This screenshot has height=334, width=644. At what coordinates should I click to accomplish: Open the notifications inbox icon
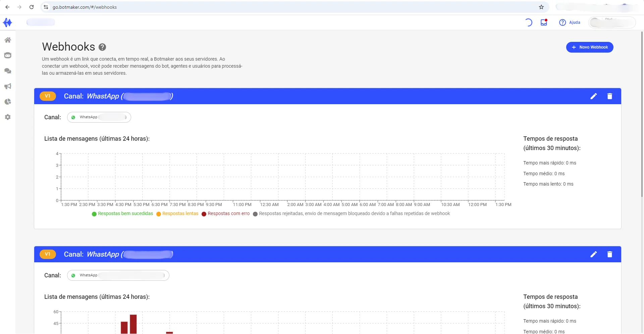click(x=544, y=22)
